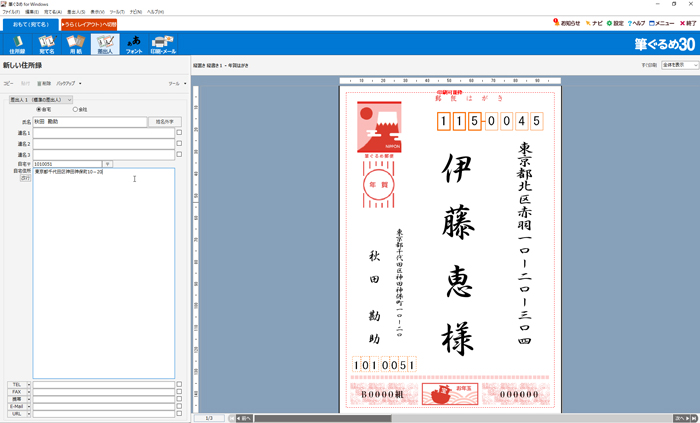
Task: Select the 会社 radio button
Action: click(x=76, y=110)
